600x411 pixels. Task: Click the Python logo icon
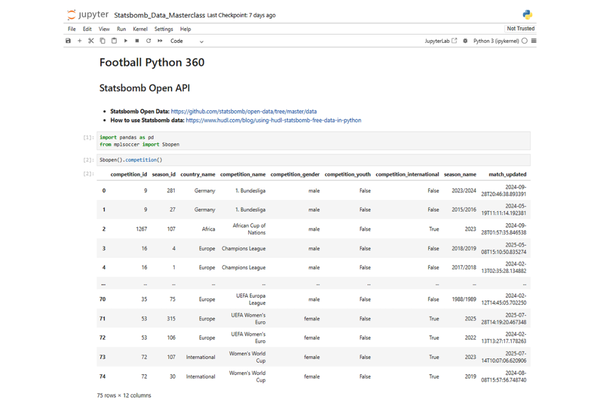pos(527,15)
